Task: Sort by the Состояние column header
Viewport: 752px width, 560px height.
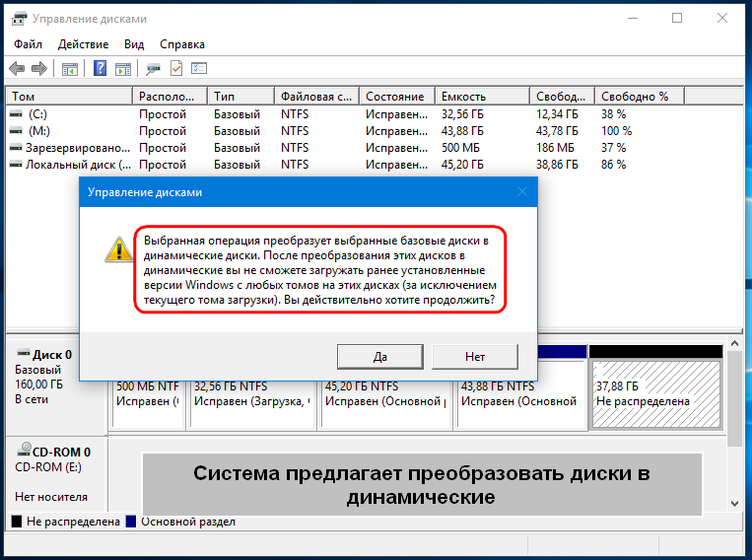Action: pos(397,96)
